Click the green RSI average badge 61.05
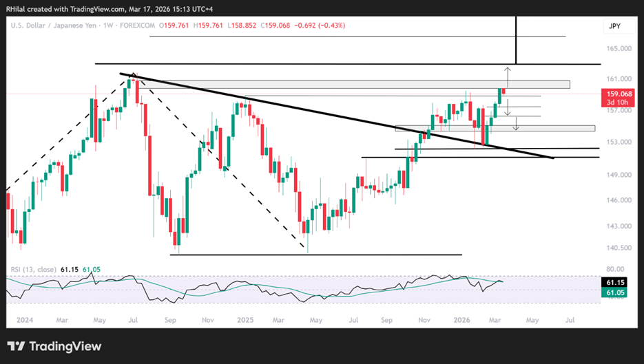This screenshot has height=364, width=644. 615,292
